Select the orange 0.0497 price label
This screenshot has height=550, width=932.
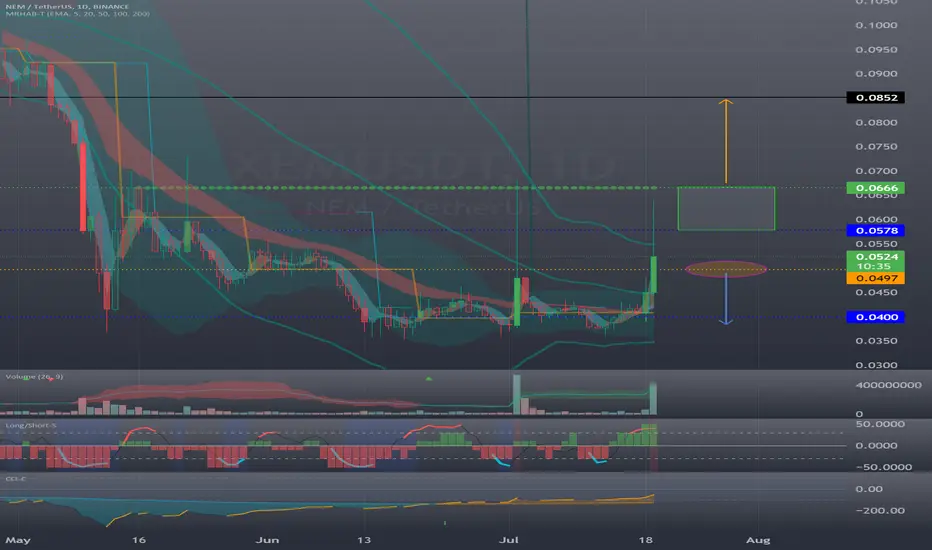876,278
